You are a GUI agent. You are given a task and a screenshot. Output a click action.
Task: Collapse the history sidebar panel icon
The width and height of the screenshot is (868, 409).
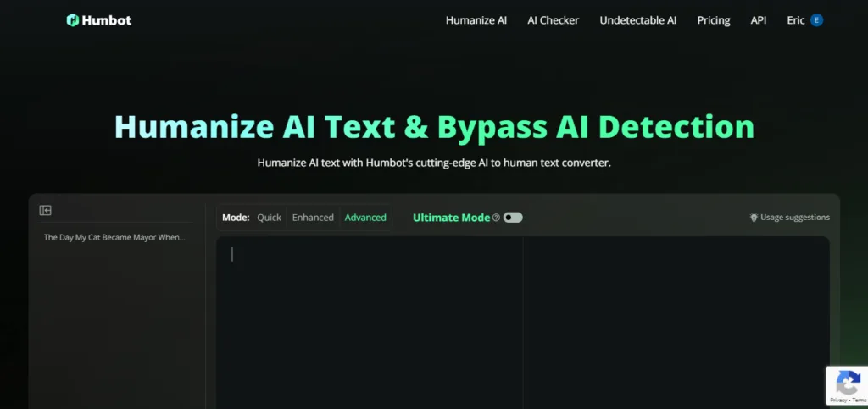point(46,210)
